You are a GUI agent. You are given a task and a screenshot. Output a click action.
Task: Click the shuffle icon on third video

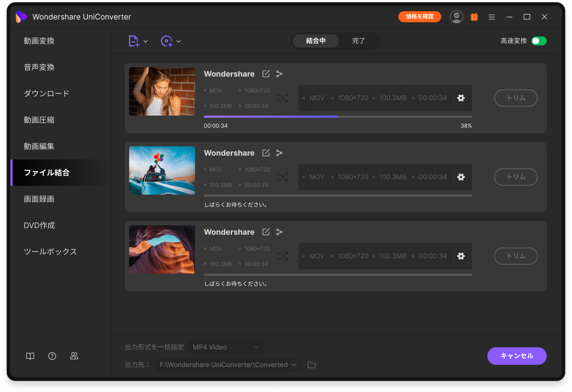[283, 256]
